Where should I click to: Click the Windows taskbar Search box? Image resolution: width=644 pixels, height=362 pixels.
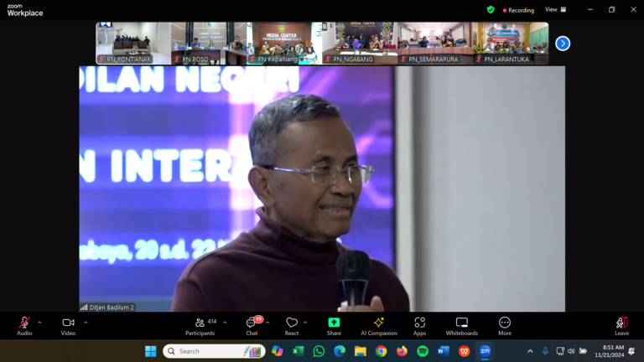214,351
